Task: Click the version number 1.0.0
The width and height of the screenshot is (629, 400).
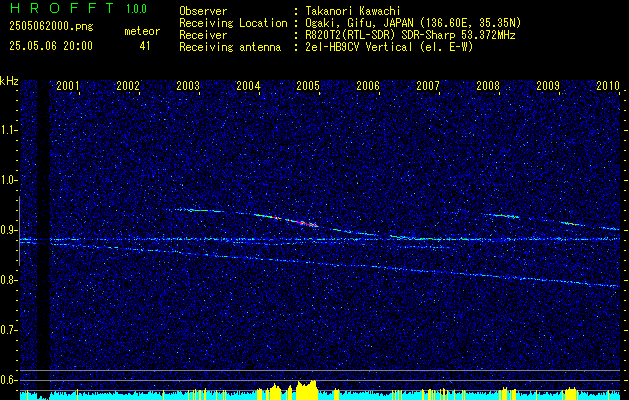Action: pyautogui.click(x=136, y=9)
